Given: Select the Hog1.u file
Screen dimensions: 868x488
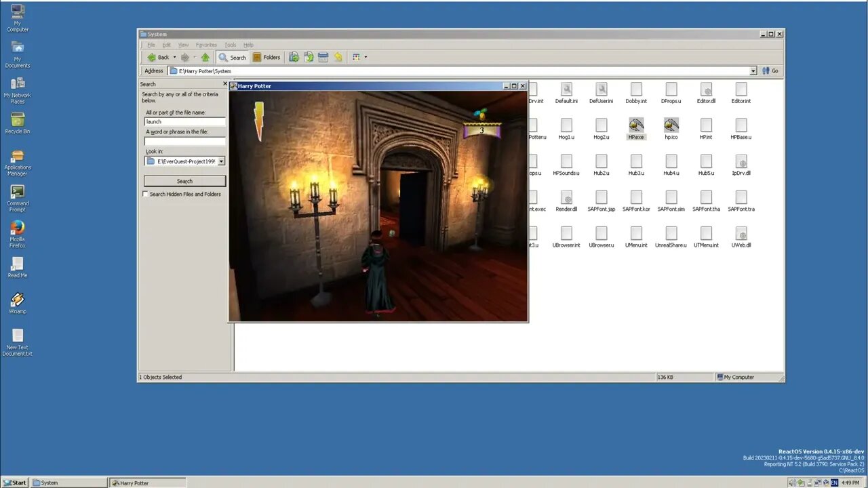Looking at the screenshot, I should [566, 128].
